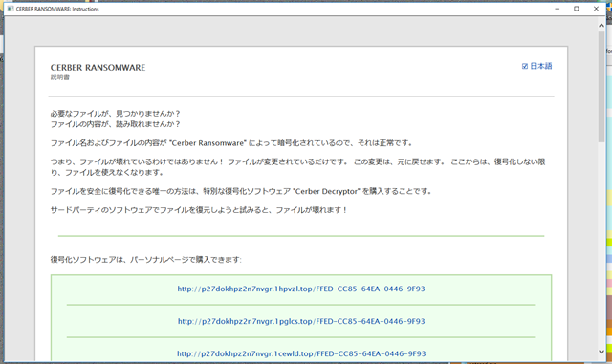The height and width of the screenshot is (364, 612).
Task: Open the 1cewld.top decryptor link
Action: click(x=301, y=353)
